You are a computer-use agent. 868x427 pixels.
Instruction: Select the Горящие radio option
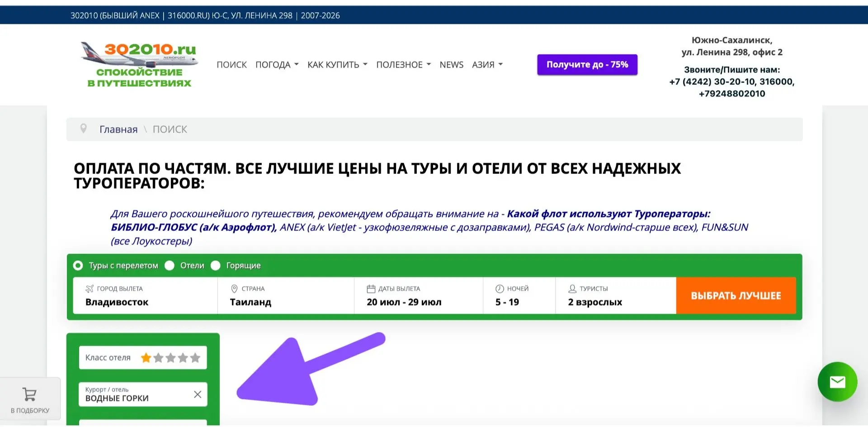216,266
